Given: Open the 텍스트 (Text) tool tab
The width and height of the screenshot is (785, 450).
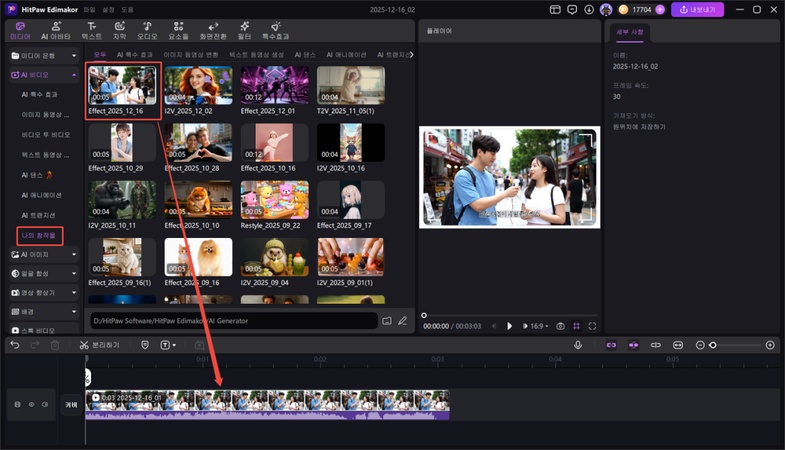Looking at the screenshot, I should 91,30.
